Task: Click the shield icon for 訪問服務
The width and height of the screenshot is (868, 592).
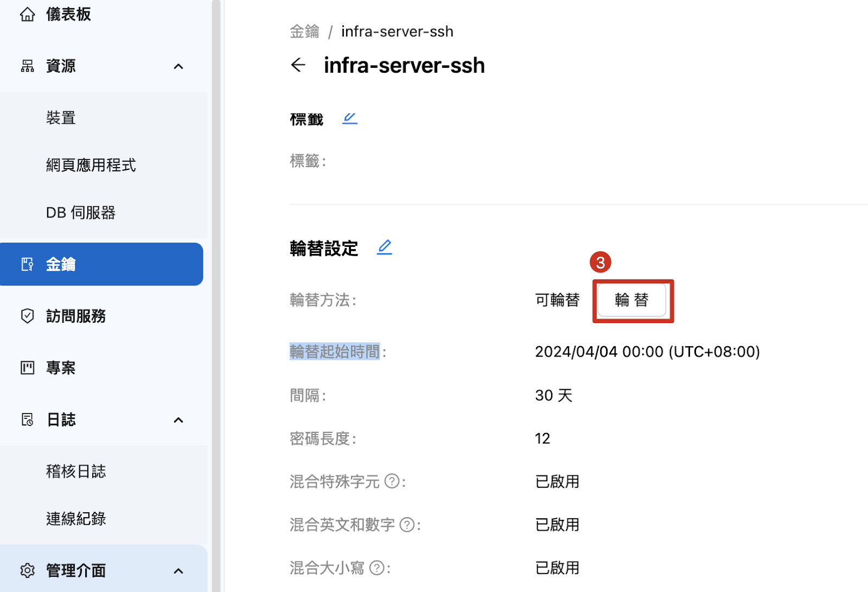Action: (27, 316)
